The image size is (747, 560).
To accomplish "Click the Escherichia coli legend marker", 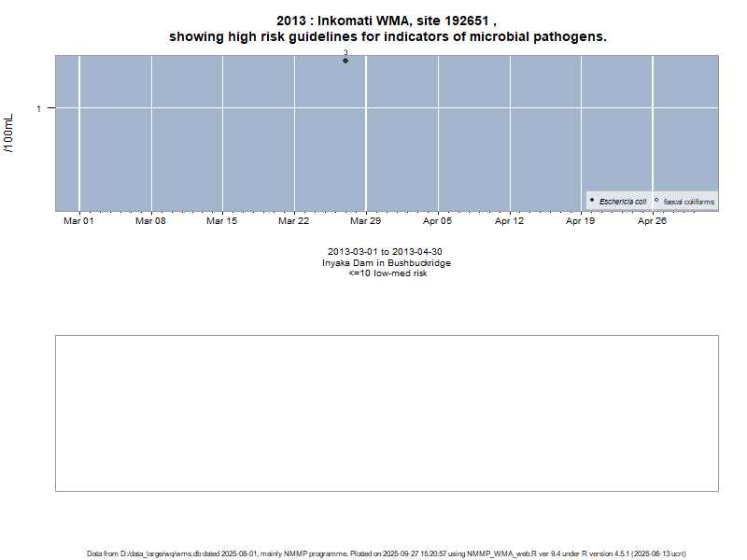I will tap(592, 201).
